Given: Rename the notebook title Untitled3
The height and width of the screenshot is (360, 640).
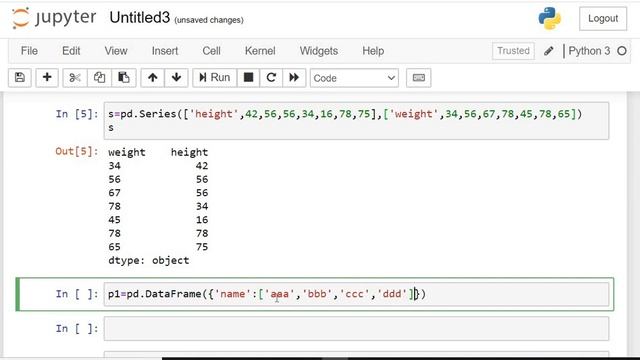Looking at the screenshot, I should pyautogui.click(x=140, y=18).
